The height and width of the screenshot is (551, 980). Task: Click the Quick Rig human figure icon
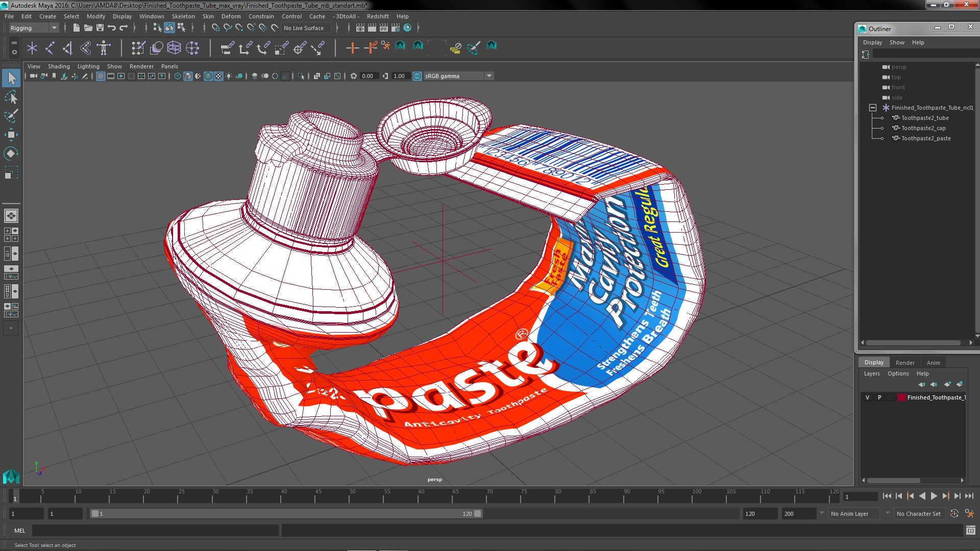tap(104, 48)
